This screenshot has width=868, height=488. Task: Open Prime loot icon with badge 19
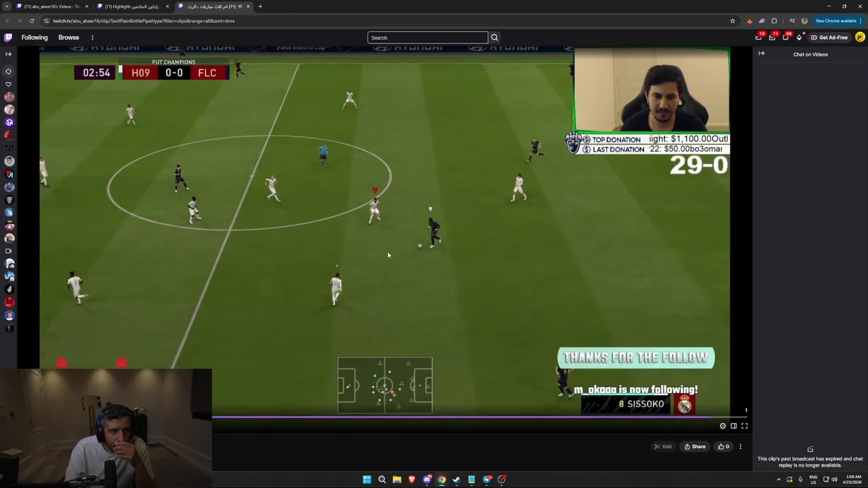point(759,37)
